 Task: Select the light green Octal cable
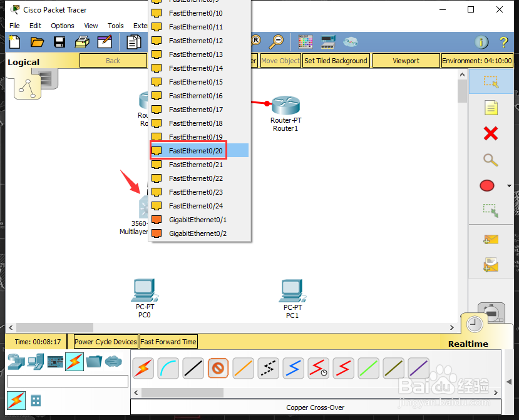tap(368, 368)
